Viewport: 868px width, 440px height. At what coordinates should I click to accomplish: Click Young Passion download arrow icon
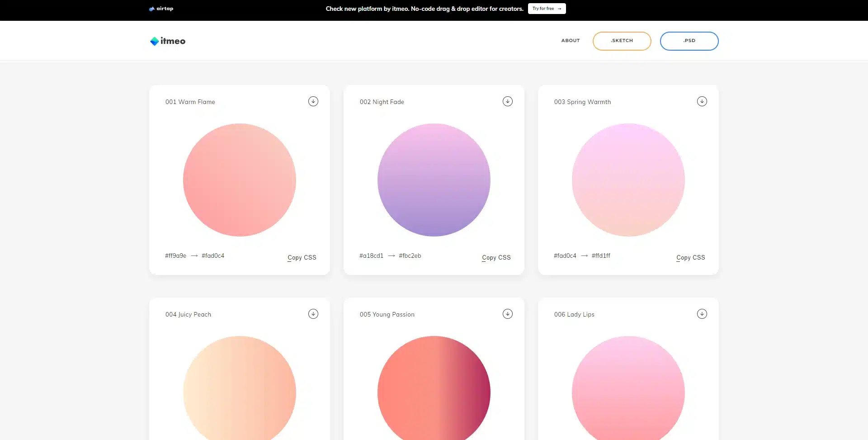pos(507,314)
